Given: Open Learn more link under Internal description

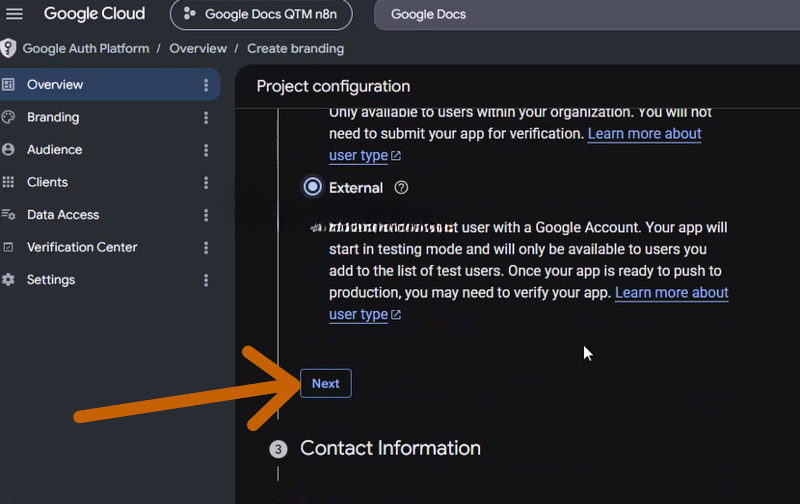Looking at the screenshot, I should click(644, 134).
